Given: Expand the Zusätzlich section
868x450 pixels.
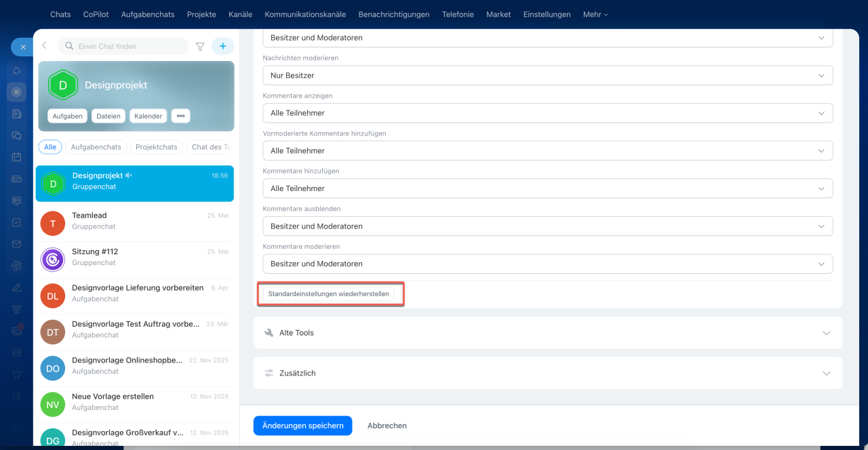Looking at the screenshot, I should [548, 373].
